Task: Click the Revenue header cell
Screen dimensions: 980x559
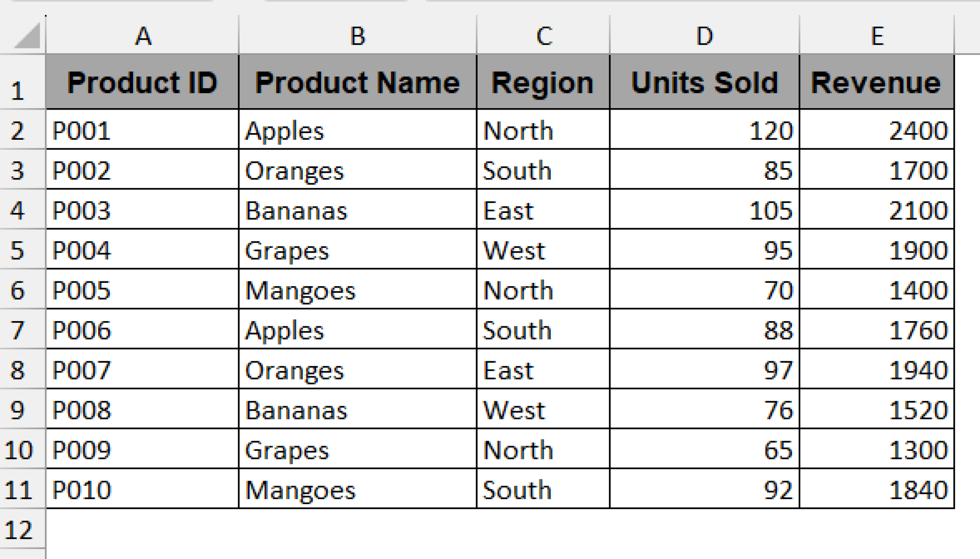Action: tap(877, 82)
